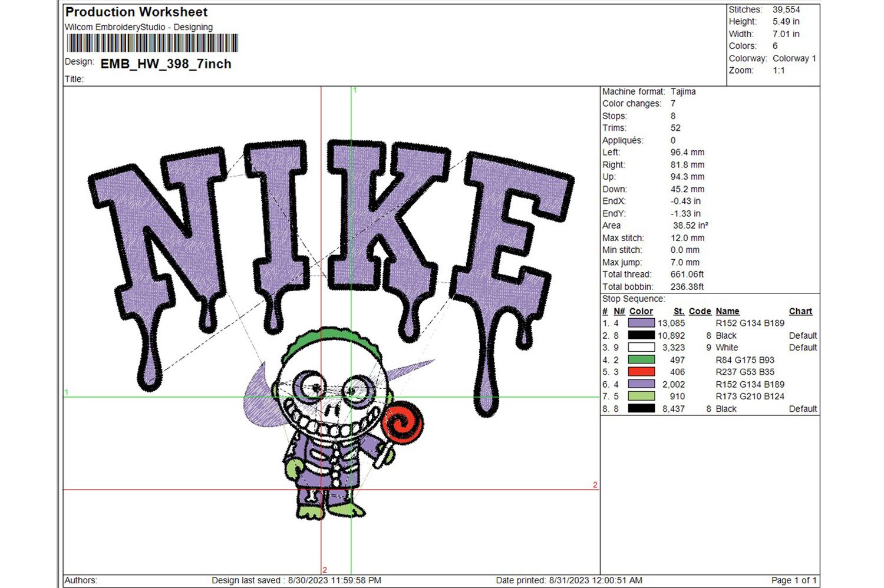Select stitch count "3,323" in stop 3

674,348
